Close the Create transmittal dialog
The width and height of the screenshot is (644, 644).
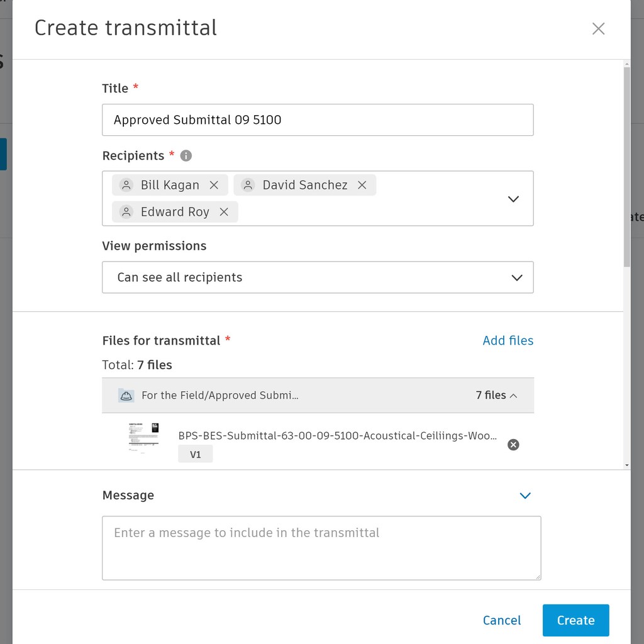pos(597,28)
